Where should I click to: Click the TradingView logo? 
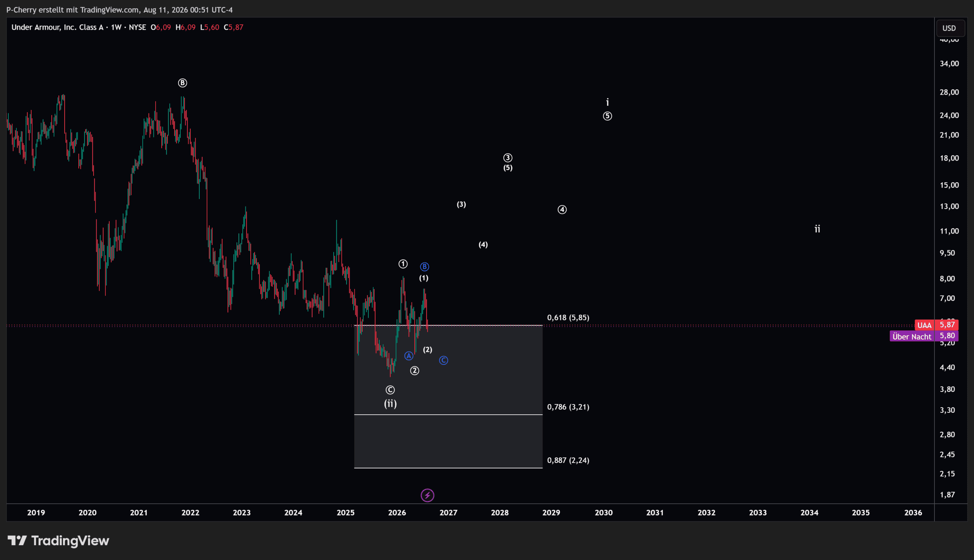coord(59,541)
